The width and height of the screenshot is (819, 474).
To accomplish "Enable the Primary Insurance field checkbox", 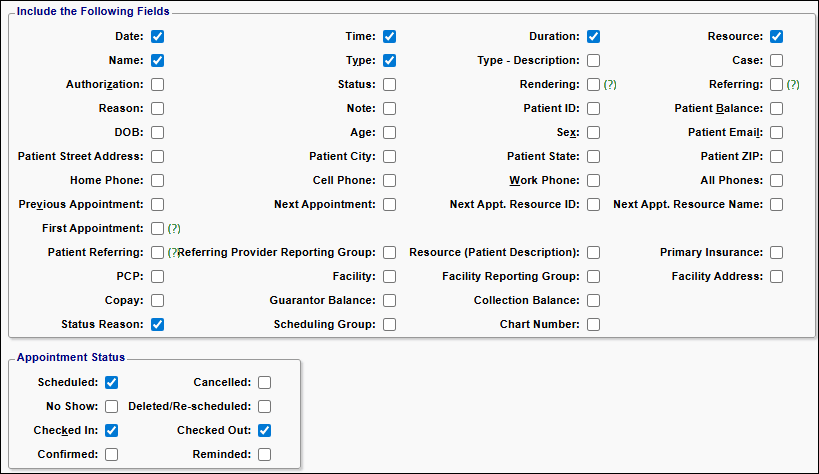I will (x=777, y=252).
